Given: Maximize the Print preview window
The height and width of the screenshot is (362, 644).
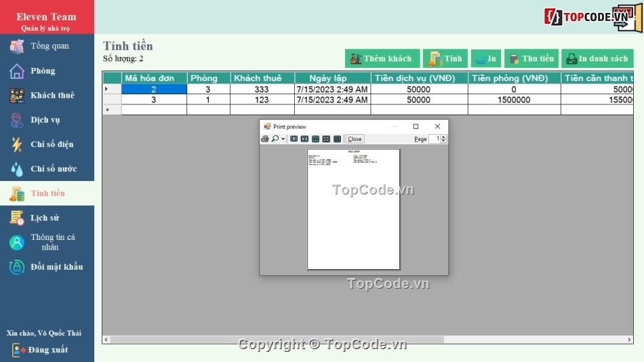Looking at the screenshot, I should coord(416,126).
